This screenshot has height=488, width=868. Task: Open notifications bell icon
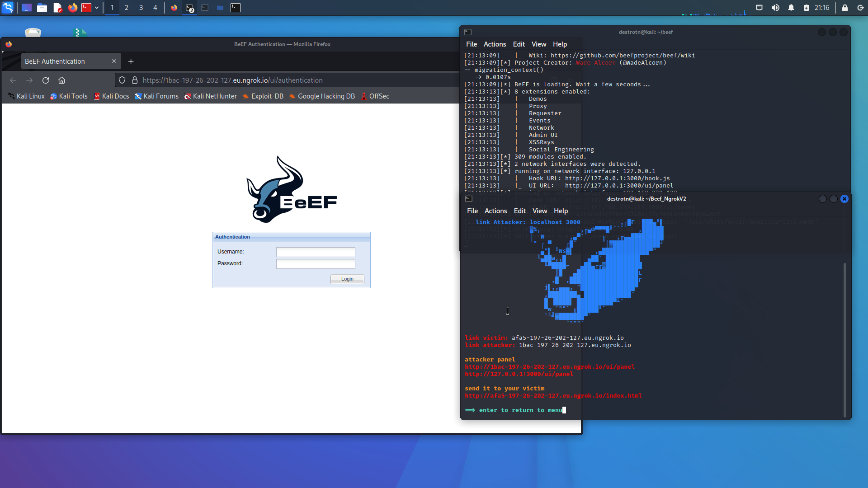pos(791,8)
